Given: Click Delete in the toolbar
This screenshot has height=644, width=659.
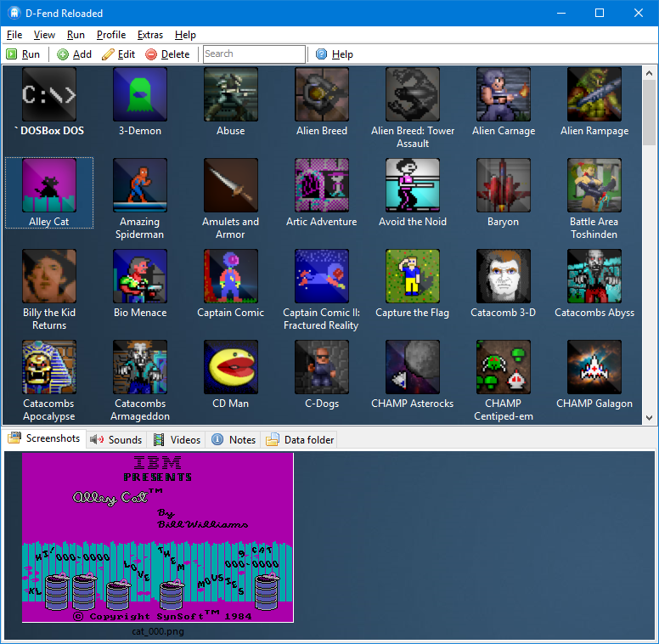Looking at the screenshot, I should (167, 54).
